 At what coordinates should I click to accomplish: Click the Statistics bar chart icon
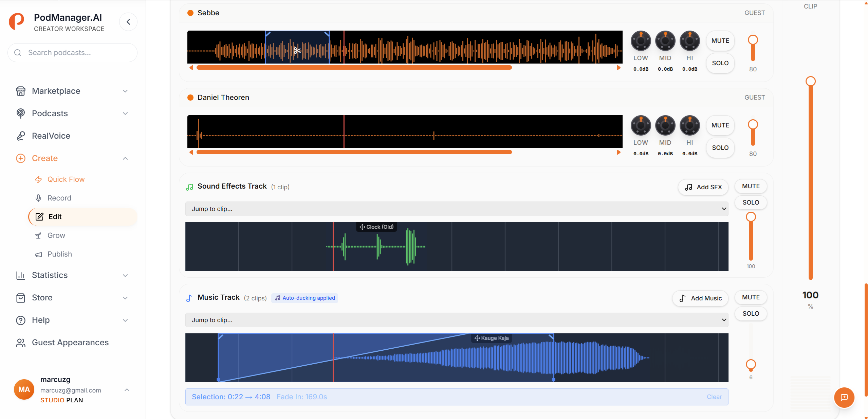[21, 275]
